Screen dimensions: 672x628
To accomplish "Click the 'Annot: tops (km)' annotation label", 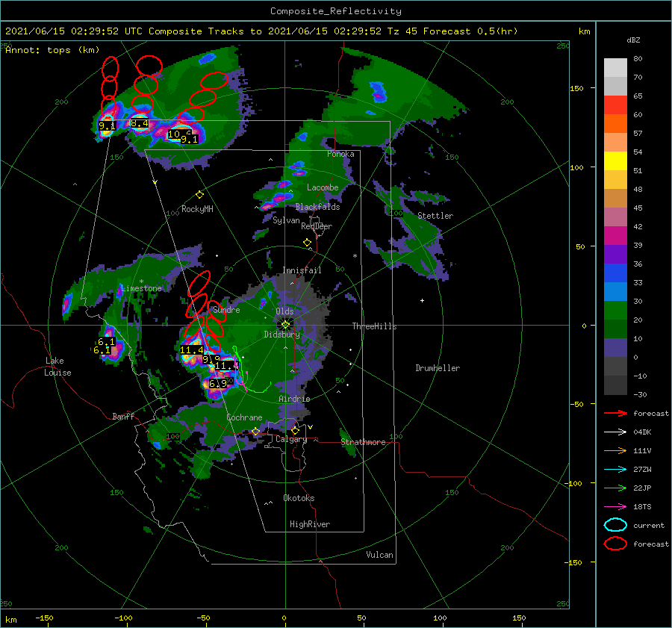I will [52, 50].
